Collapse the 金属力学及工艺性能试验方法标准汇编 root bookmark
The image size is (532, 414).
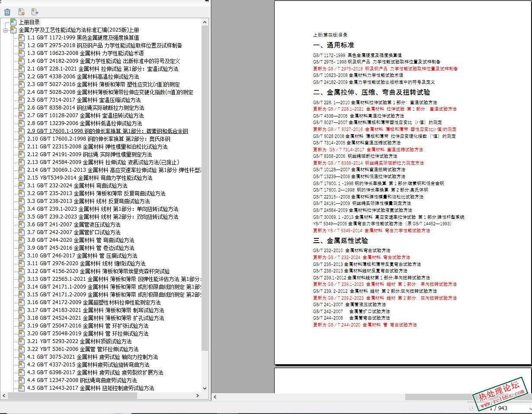coord(5,30)
